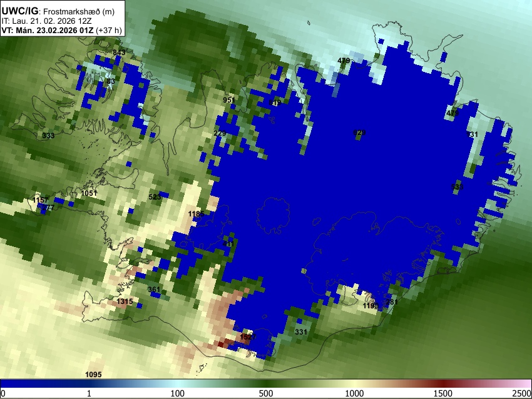This screenshot has height=399, width=532.
Task: Click the map value '1185'
Action: coord(196,213)
